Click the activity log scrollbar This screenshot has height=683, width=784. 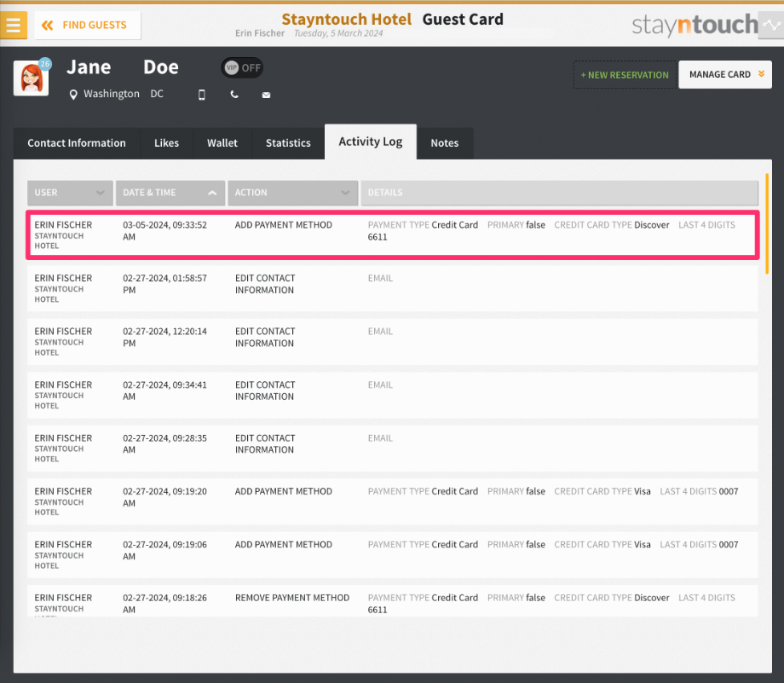(767, 223)
